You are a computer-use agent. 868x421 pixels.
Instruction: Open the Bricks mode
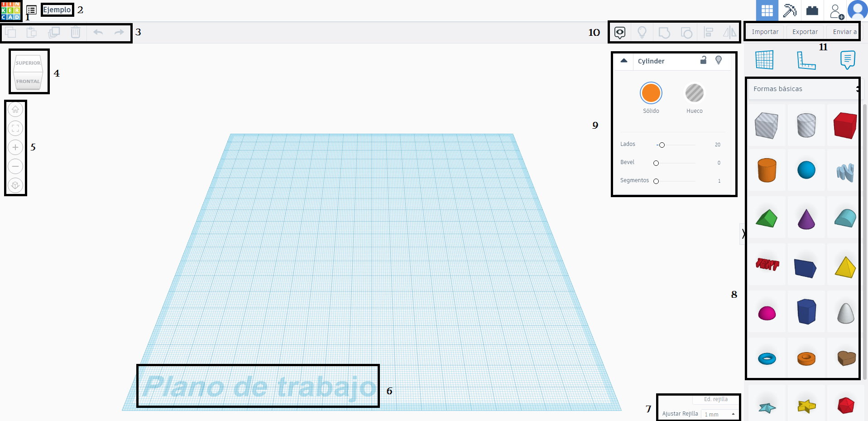click(x=812, y=10)
